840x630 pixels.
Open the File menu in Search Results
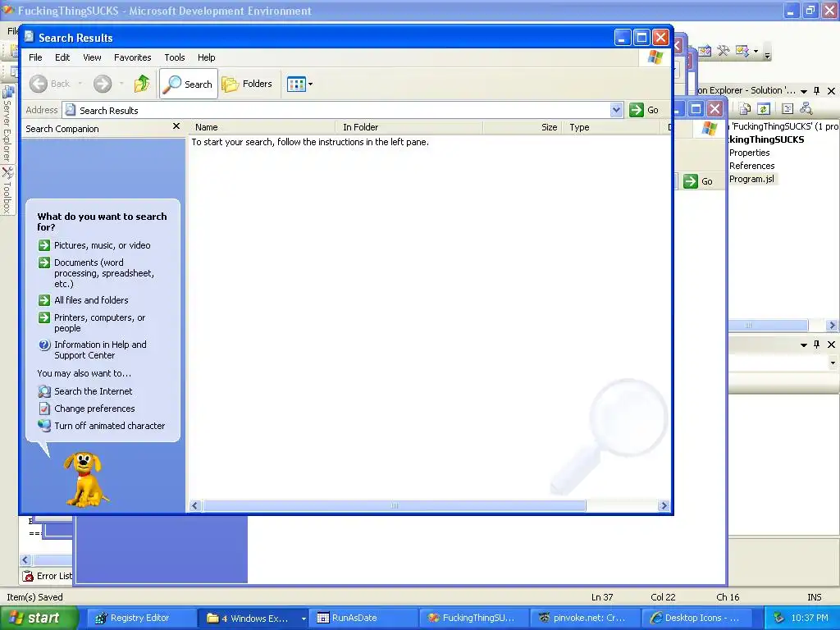35,57
